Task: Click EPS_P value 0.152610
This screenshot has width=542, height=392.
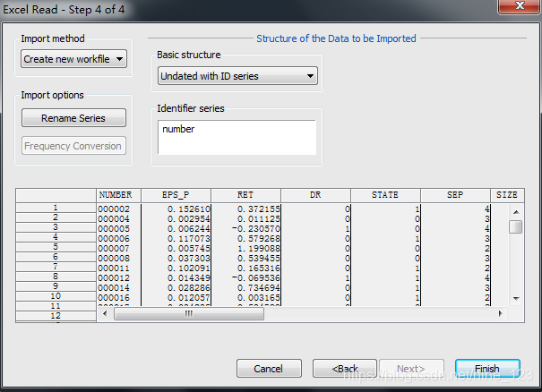Action: click(x=189, y=209)
